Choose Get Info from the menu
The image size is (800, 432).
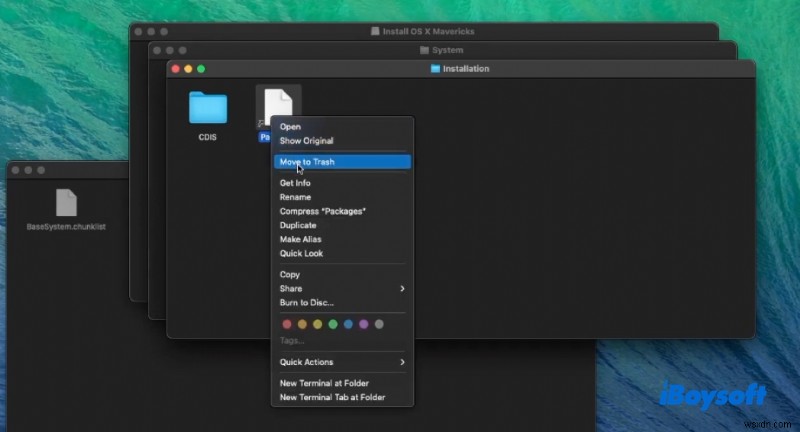(342, 183)
